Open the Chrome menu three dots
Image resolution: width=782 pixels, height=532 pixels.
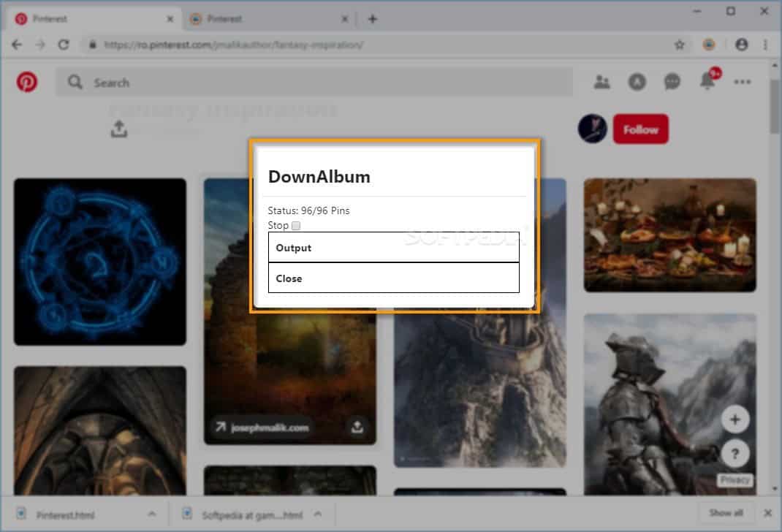point(765,45)
